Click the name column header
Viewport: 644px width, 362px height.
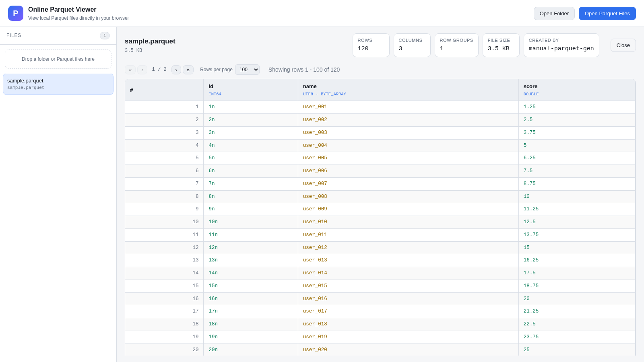pos(408,90)
